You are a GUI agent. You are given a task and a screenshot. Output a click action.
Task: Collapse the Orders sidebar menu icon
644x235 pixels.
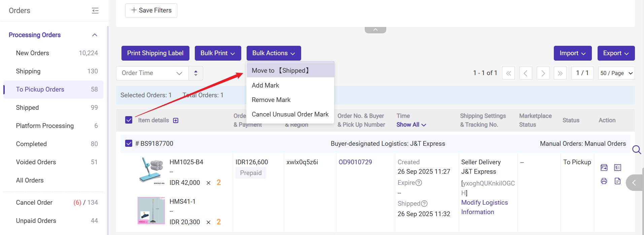pos(95,11)
